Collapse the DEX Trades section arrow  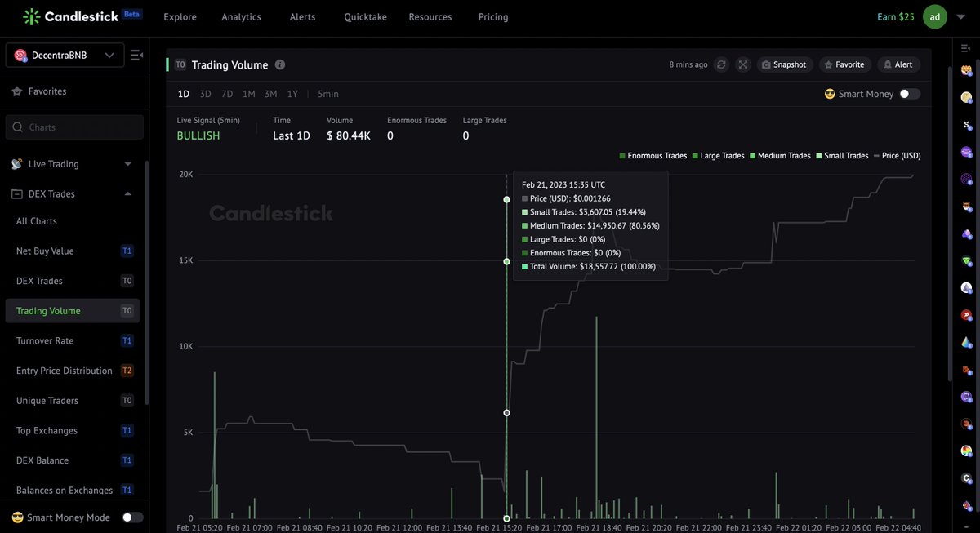[127, 193]
